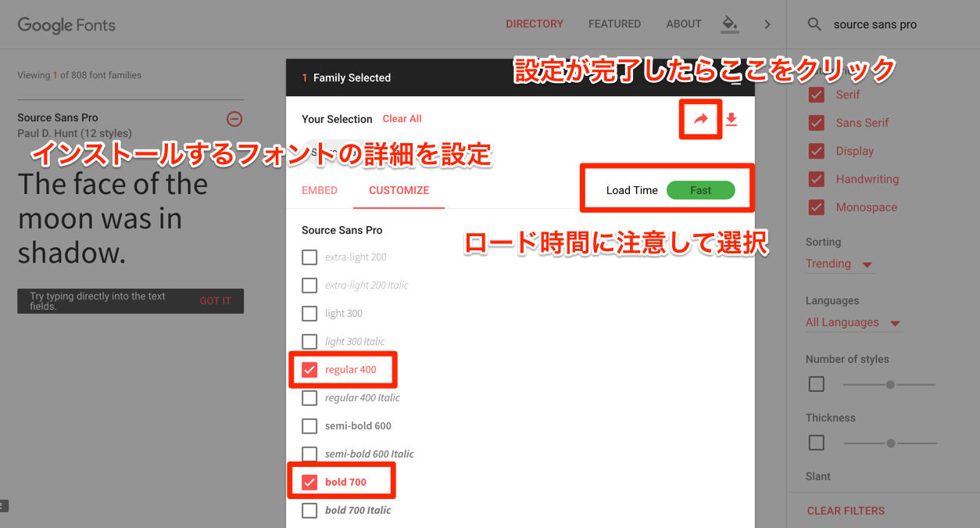Click the Load Time Fast indicator
The width and height of the screenshot is (980, 528).
701,189
